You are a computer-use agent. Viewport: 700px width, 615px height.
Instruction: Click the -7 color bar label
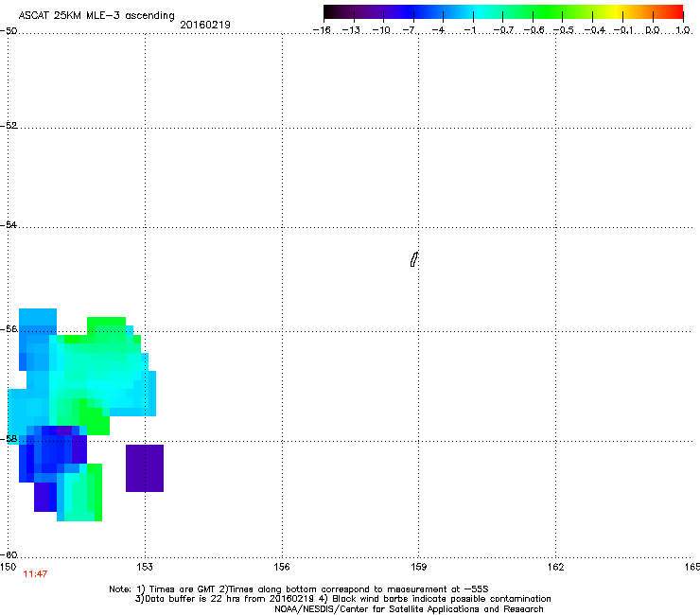[410, 30]
